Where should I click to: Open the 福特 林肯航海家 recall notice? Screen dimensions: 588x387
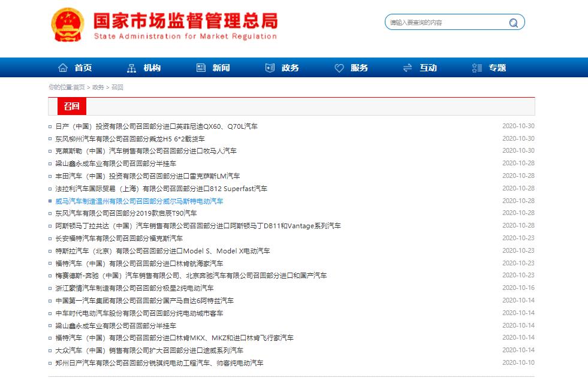[x=139, y=264]
